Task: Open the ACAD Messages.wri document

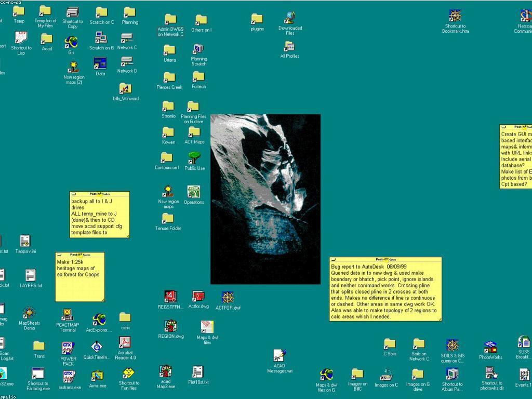Action: [280, 355]
